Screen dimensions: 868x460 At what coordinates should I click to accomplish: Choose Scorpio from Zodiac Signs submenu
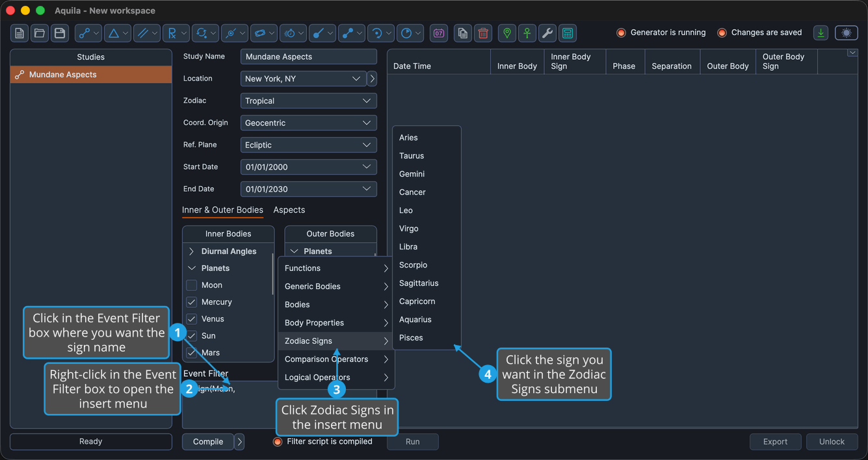pyautogui.click(x=427, y=265)
